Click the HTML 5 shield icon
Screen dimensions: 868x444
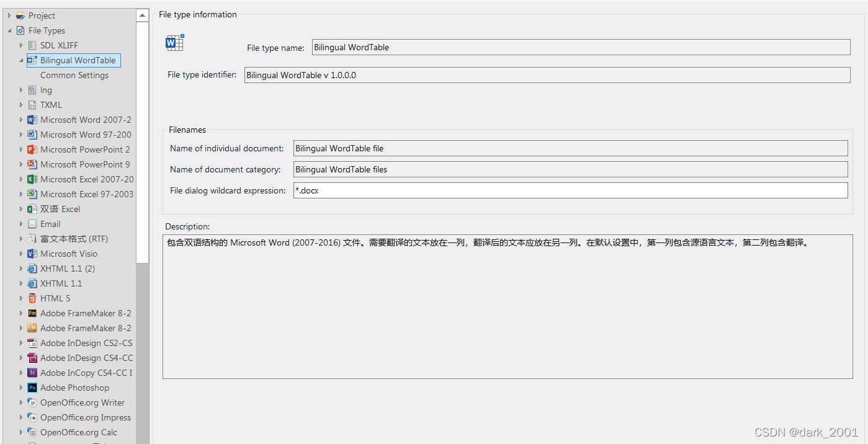[32, 298]
